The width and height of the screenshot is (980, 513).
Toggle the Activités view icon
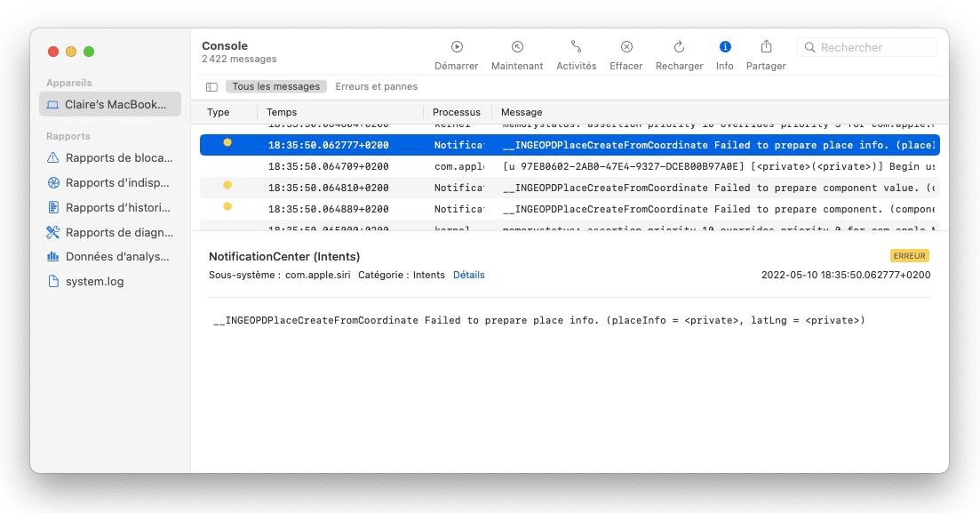(x=576, y=47)
